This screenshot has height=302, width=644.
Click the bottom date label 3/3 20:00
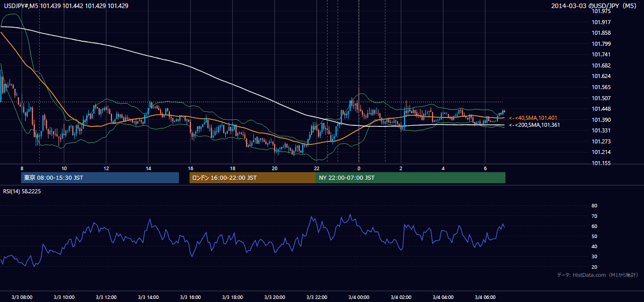click(275, 297)
